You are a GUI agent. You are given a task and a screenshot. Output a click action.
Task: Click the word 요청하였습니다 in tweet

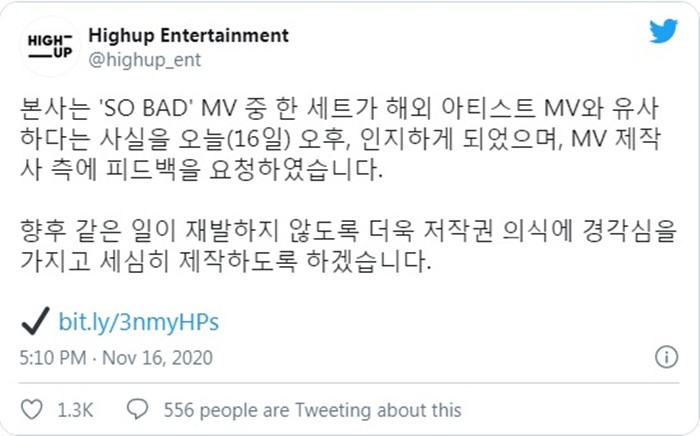295,170
